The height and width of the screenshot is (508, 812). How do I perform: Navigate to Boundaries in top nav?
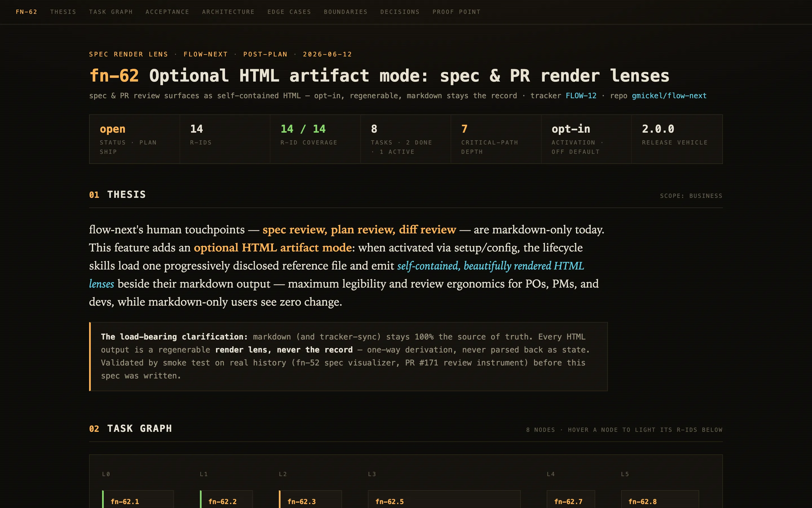[x=346, y=12]
